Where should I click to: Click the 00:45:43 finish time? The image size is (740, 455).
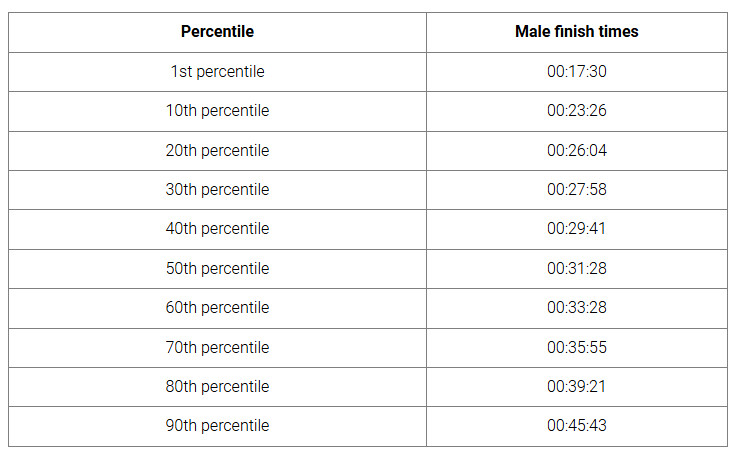pyautogui.click(x=576, y=426)
